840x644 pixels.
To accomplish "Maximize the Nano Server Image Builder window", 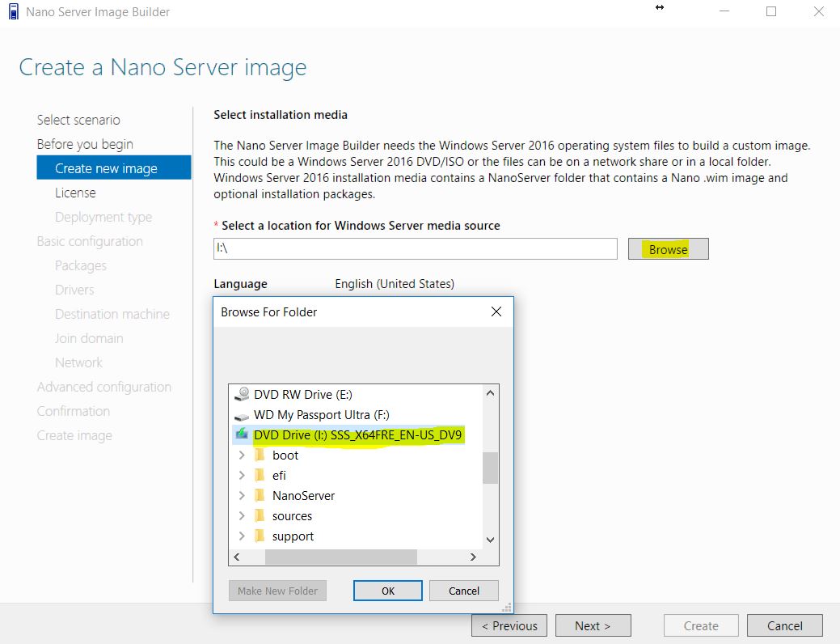I will 771,11.
